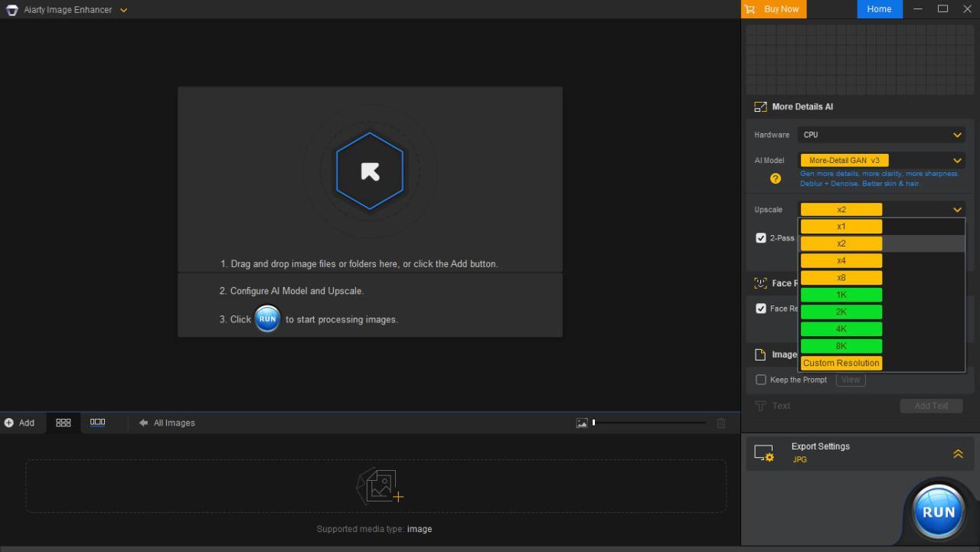
Task: Click the shopping cart Buy Now icon
Action: click(x=750, y=9)
